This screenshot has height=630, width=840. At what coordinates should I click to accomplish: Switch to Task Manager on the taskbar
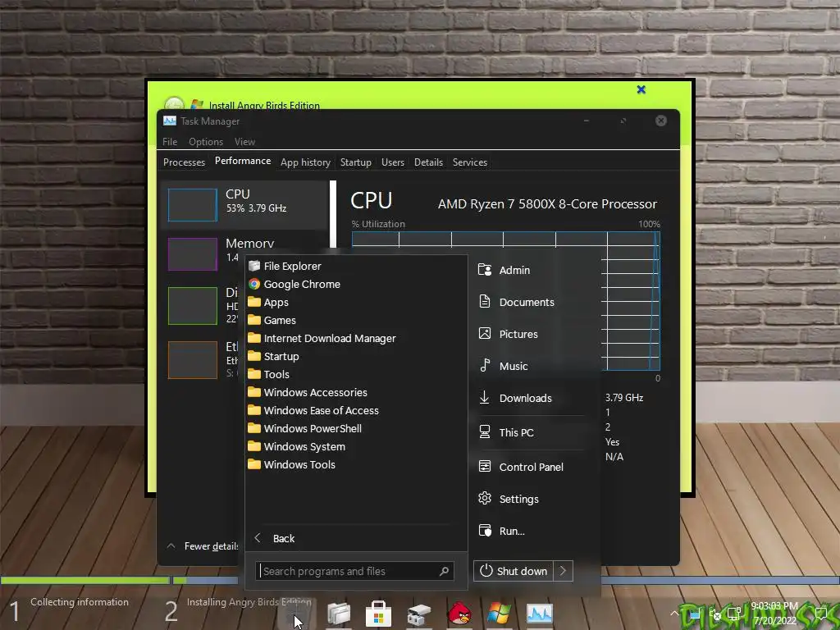coord(539,614)
